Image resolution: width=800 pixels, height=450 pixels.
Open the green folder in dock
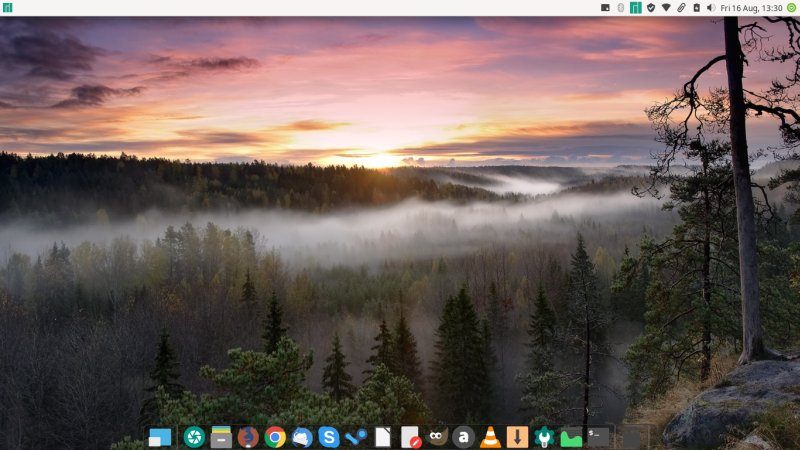pos(571,437)
